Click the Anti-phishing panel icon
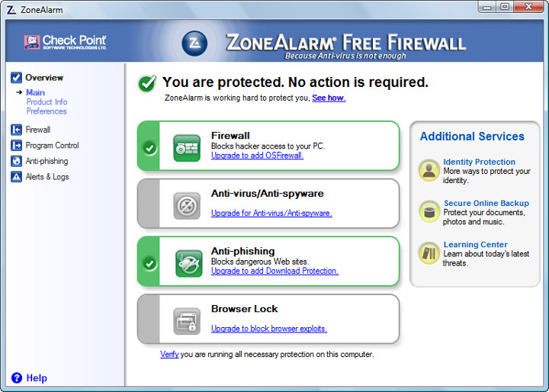This screenshot has height=392, width=549. (188, 263)
